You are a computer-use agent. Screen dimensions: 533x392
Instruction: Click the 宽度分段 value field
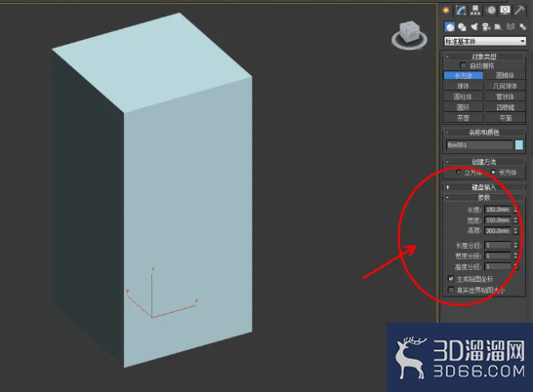pos(498,255)
